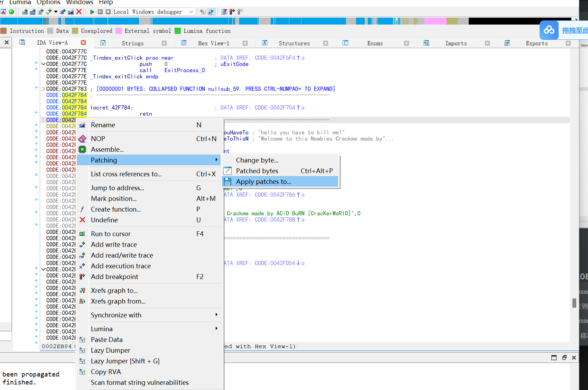Select Create function... menu entry
Screen dimensions: 588x390
coord(149,209)
